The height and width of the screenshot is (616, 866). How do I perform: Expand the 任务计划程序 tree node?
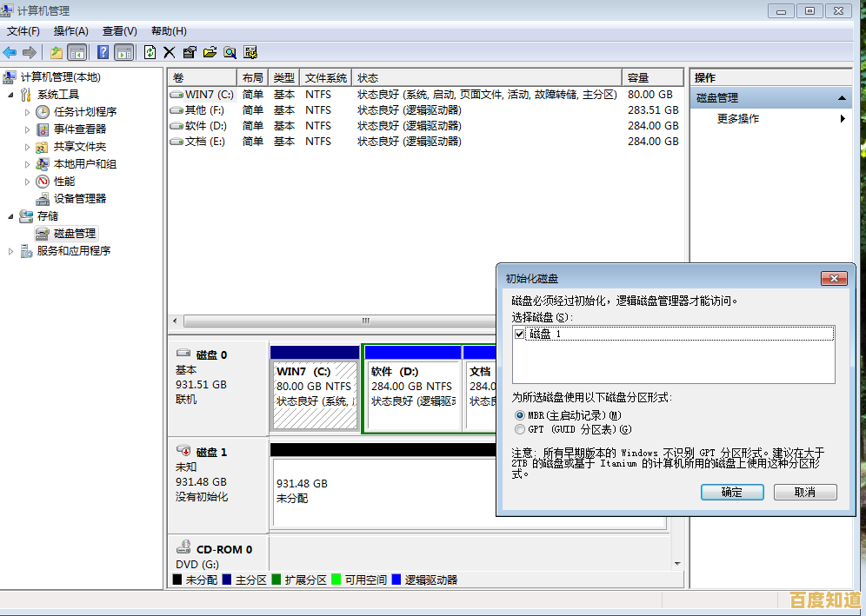(28, 112)
